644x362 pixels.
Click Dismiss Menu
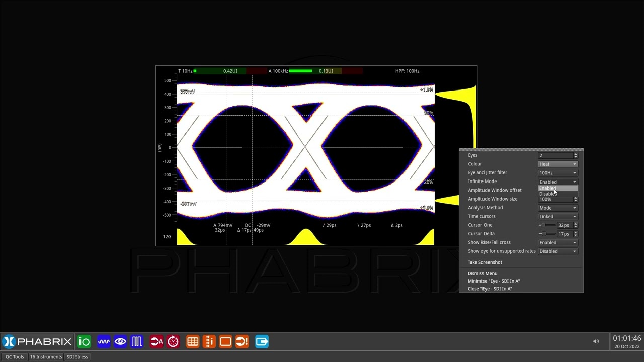tap(482, 274)
